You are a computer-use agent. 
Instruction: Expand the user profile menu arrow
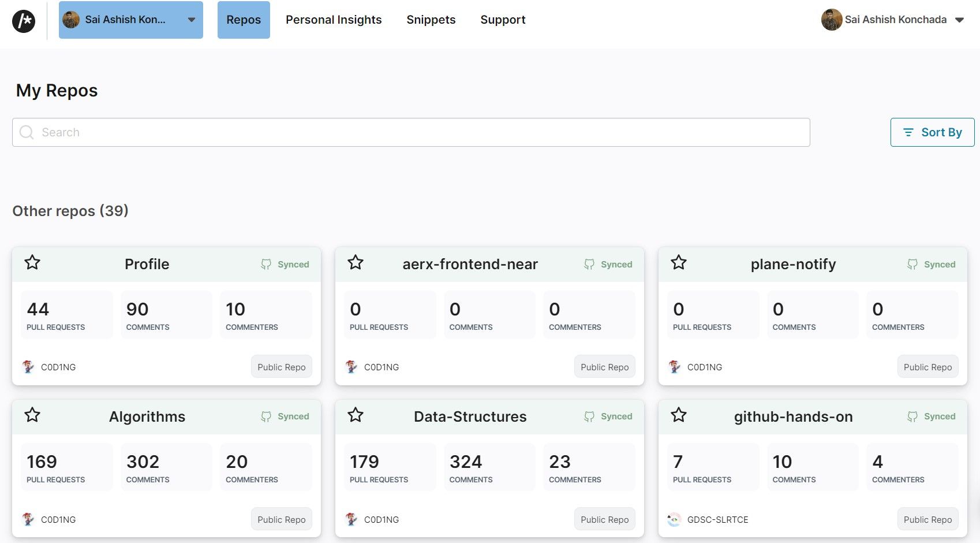(x=959, y=20)
